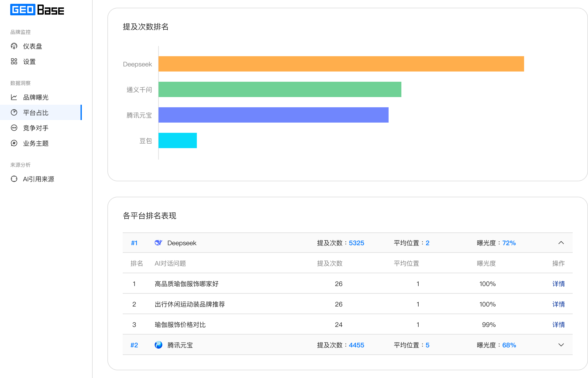Click Deepseek mention count 5325

pos(357,243)
